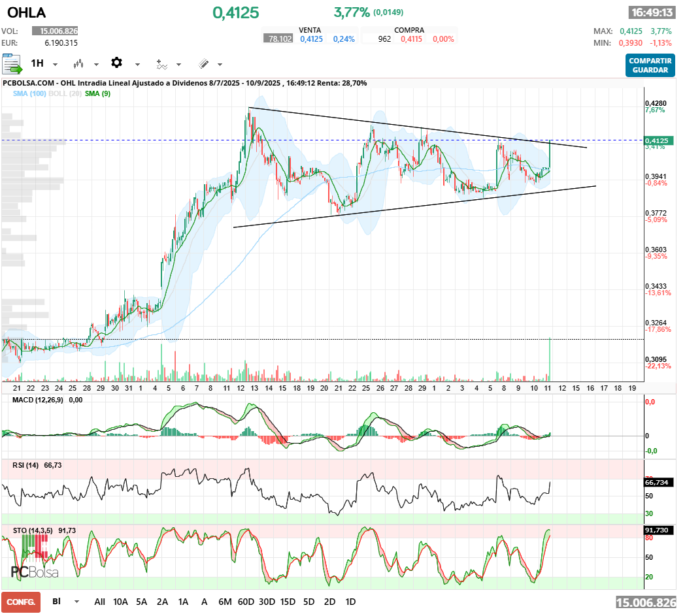Viewport: 685px width, 616px height.
Task: Click the candlestick chart type icon
Action: coord(78,64)
